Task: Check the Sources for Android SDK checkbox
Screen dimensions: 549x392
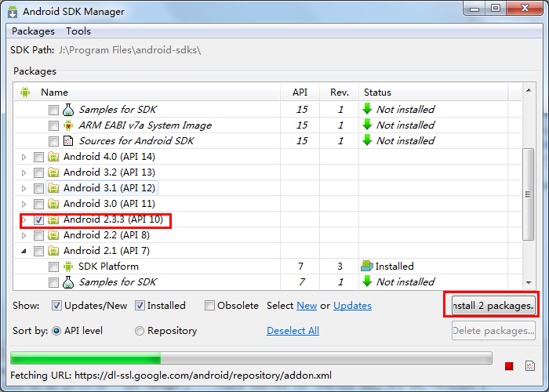Action: point(53,141)
